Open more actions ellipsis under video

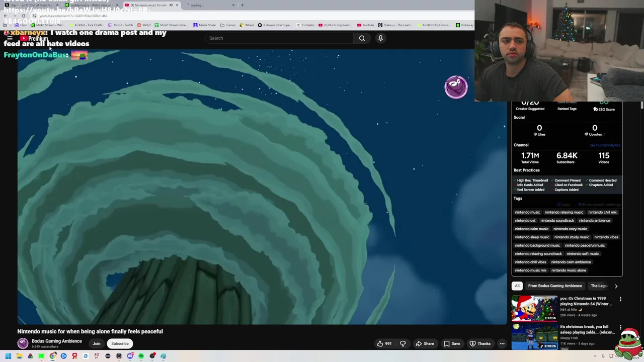pos(502,343)
